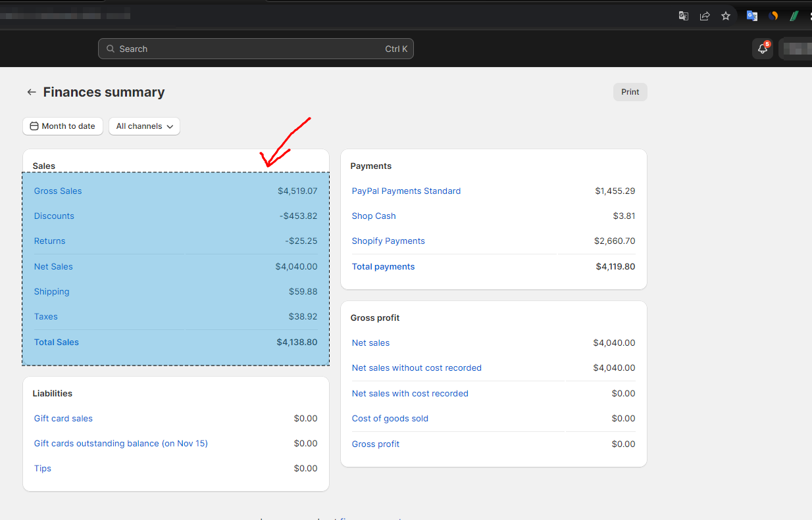This screenshot has height=520, width=812.
Task: Open the Gross profit link in last row
Action: click(376, 444)
